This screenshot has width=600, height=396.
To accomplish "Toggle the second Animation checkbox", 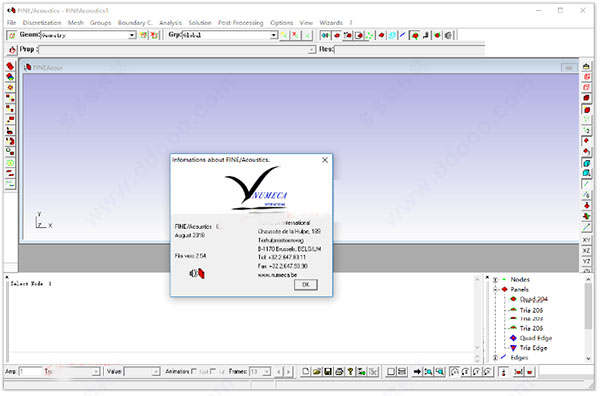I will [213, 371].
